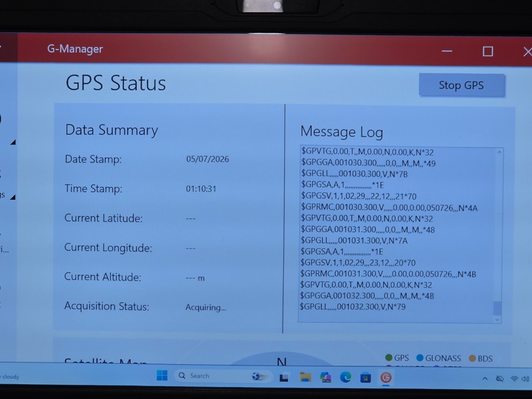Select log line $GPRMC,001031.300 ending *4B

point(388,274)
